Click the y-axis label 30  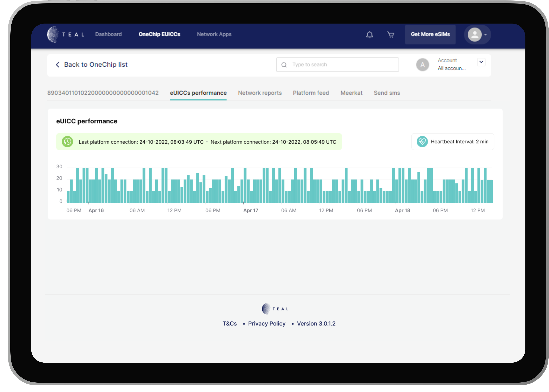59,167
